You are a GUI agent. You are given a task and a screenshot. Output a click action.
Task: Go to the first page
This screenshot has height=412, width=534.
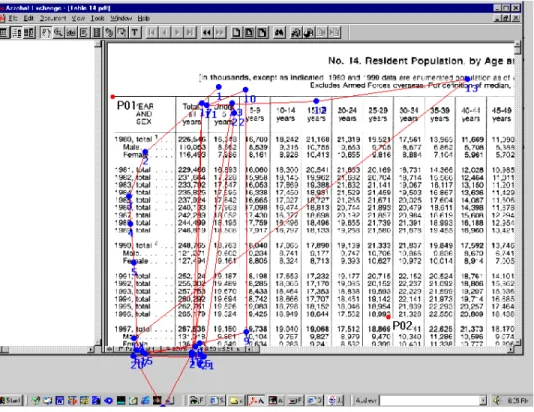[152, 33]
